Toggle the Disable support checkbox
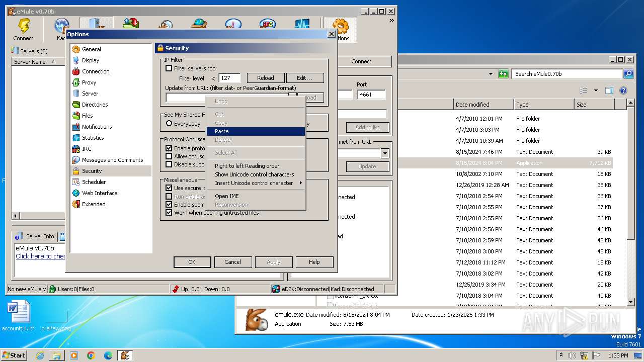 [x=169, y=164]
